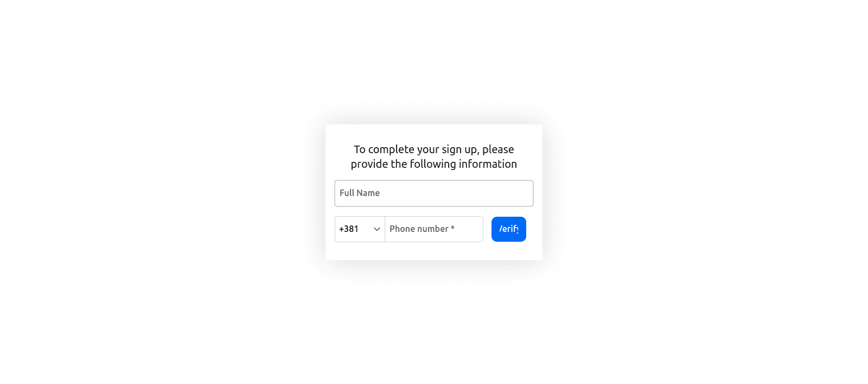Toggle the phone prefix dropdown arrow
Image resolution: width=868 pixels, height=384 pixels.
[x=376, y=229]
